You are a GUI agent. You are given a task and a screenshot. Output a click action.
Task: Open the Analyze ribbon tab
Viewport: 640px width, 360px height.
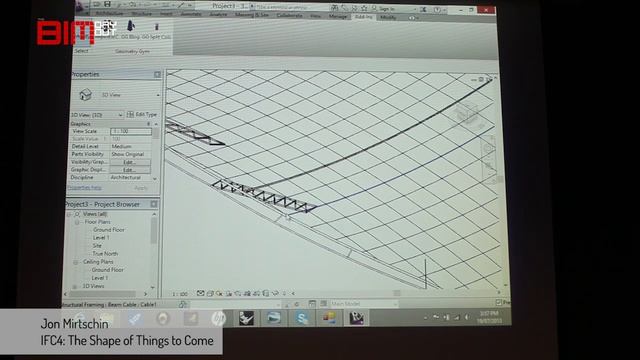coord(218,15)
